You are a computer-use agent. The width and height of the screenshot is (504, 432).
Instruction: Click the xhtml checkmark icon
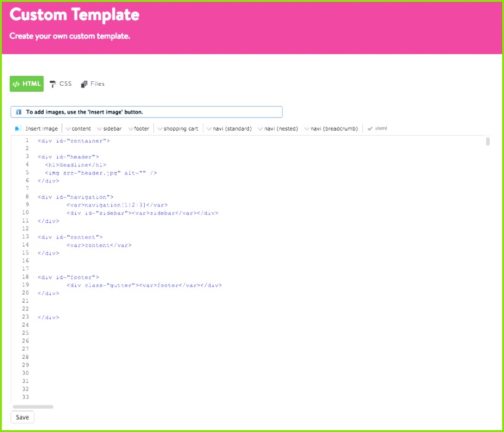coord(370,129)
